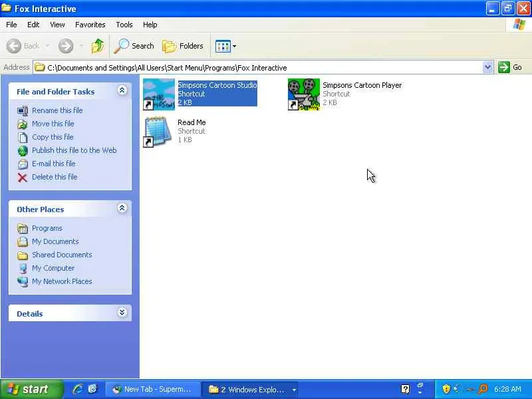Click the folder icon in the title bar
The image size is (532, 399).
pos(6,8)
